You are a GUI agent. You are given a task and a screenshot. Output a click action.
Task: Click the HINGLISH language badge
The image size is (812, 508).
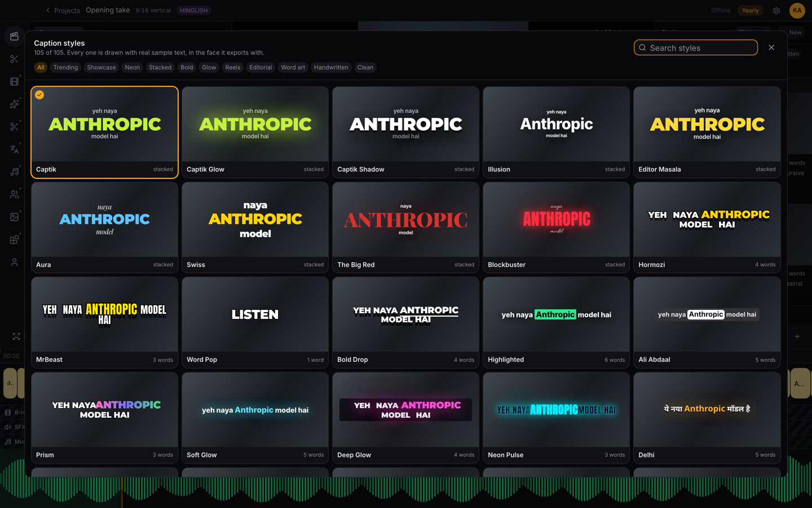[x=193, y=10]
